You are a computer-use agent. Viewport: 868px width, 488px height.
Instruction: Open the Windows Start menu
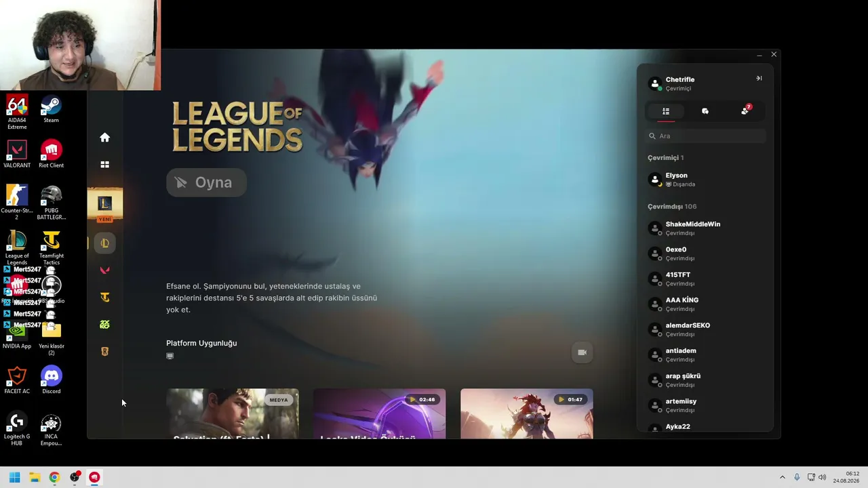(x=15, y=477)
